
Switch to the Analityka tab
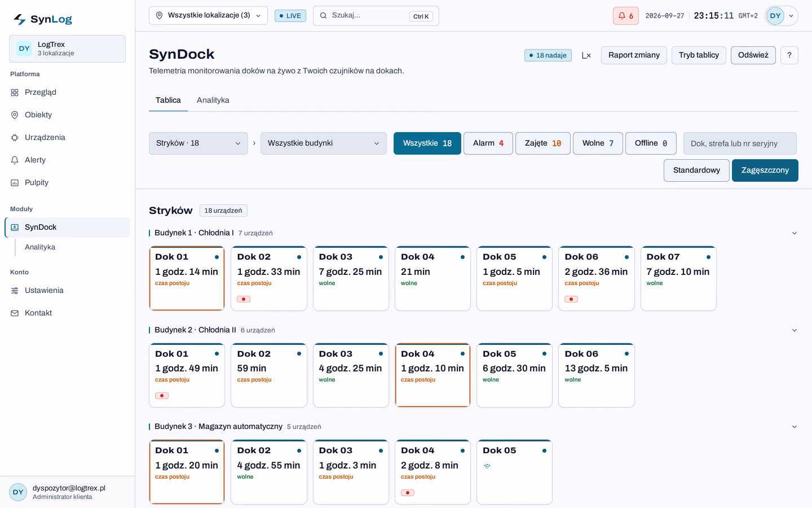click(213, 100)
